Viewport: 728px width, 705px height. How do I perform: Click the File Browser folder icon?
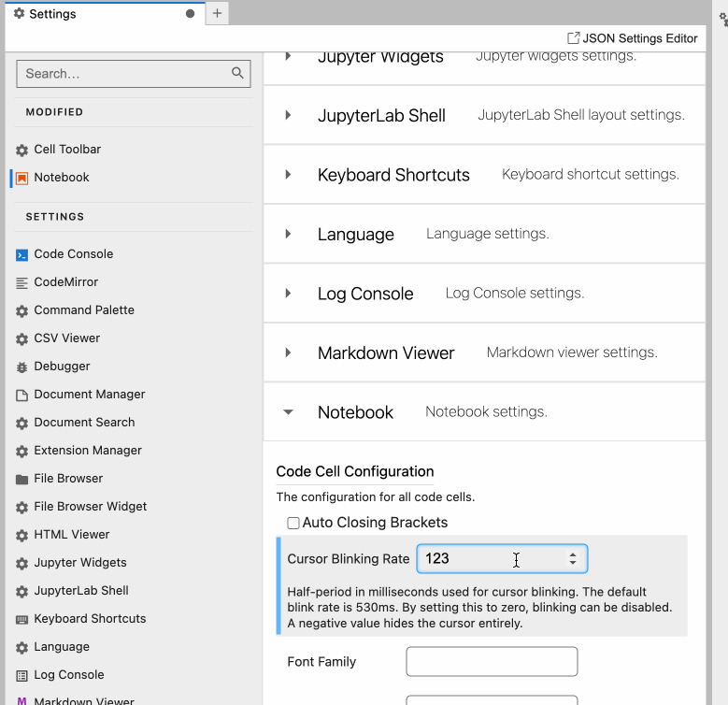[21, 479]
